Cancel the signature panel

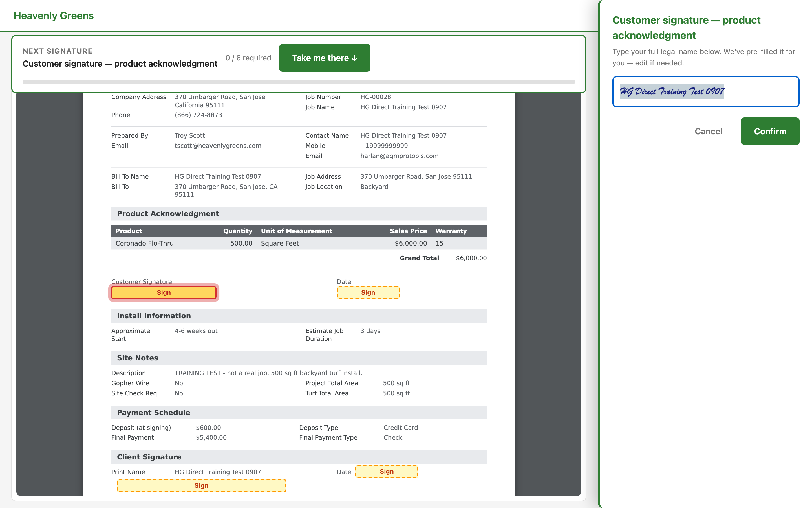(708, 131)
